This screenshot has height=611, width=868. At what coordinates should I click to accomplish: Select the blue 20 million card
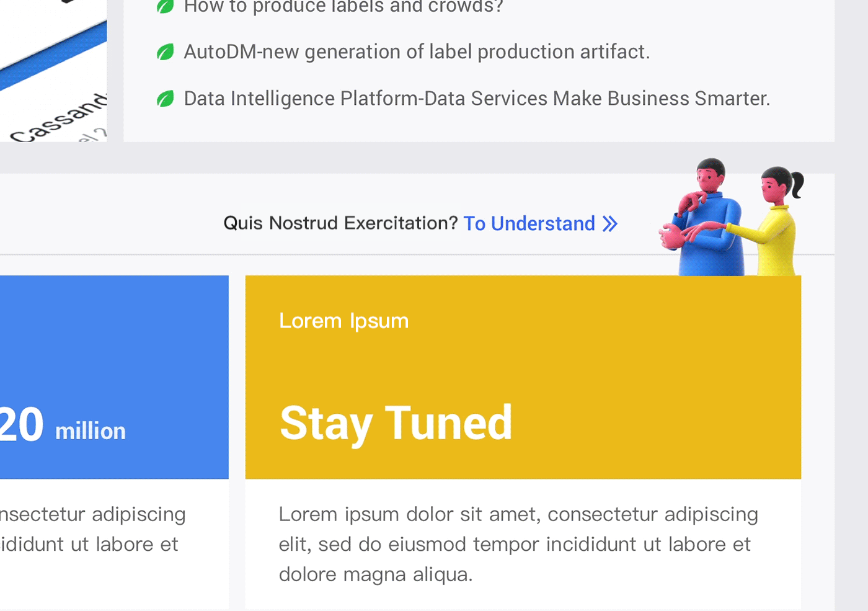(x=114, y=442)
